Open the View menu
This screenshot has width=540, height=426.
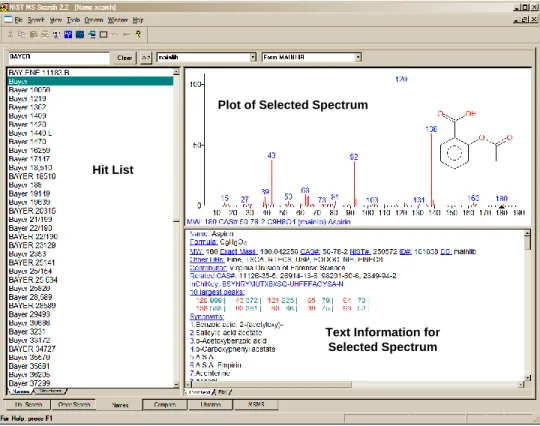(x=56, y=20)
